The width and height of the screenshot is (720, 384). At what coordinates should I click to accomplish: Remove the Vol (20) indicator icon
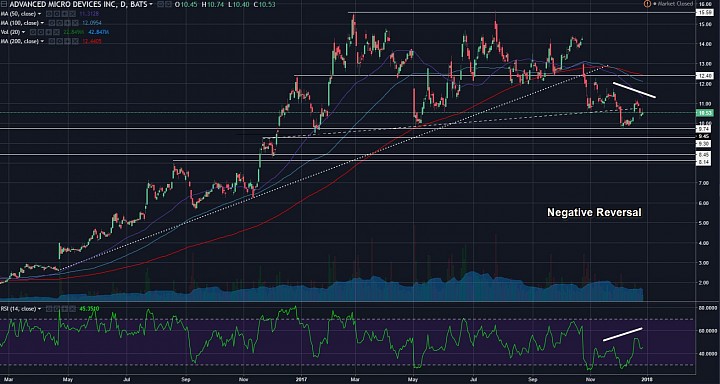point(56,32)
